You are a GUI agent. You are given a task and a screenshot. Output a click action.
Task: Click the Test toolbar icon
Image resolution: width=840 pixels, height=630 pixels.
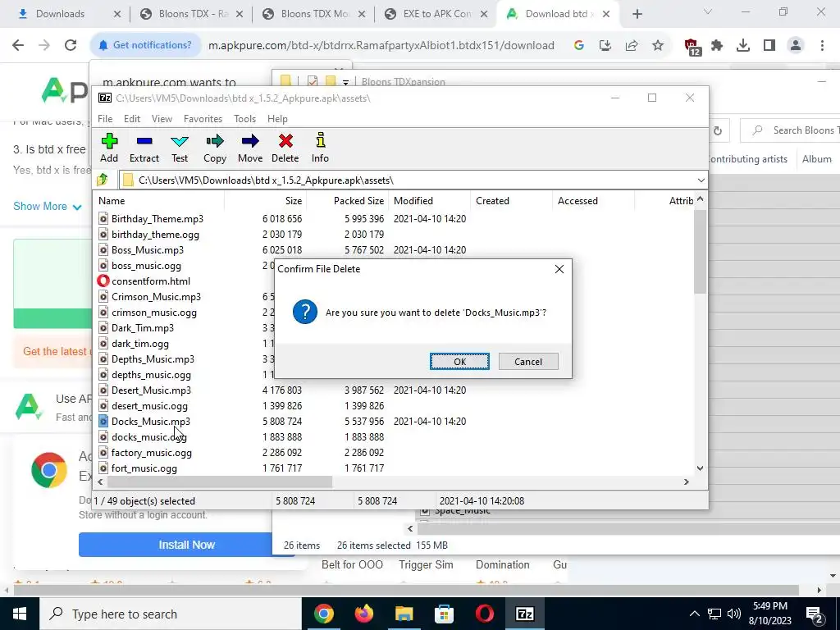(180, 141)
